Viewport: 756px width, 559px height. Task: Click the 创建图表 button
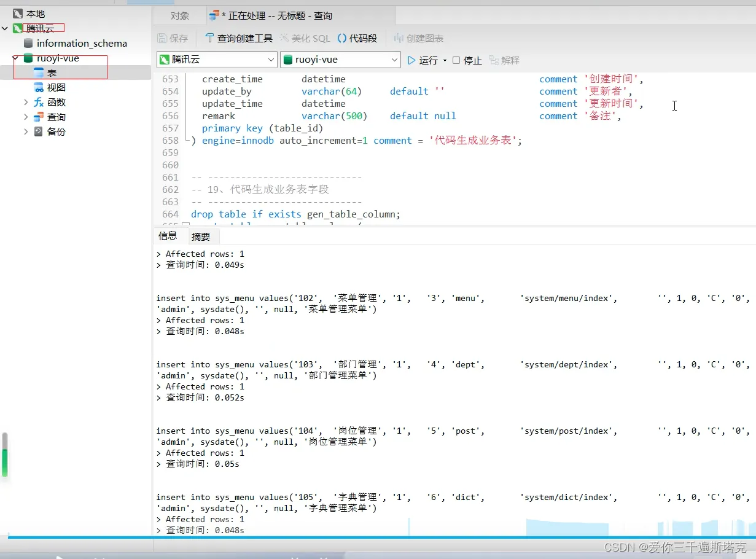tap(419, 38)
